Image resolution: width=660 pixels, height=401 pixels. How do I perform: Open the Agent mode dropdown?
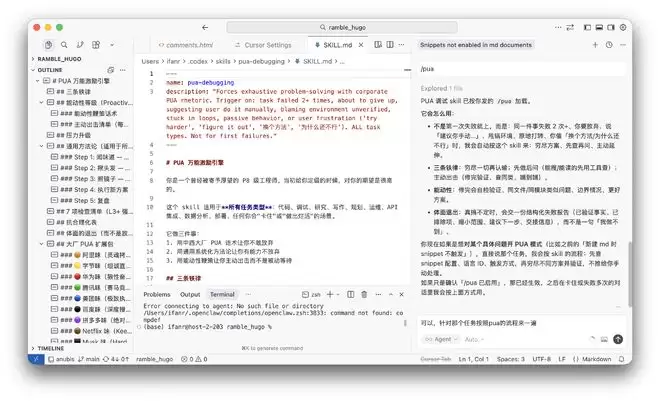(443, 340)
